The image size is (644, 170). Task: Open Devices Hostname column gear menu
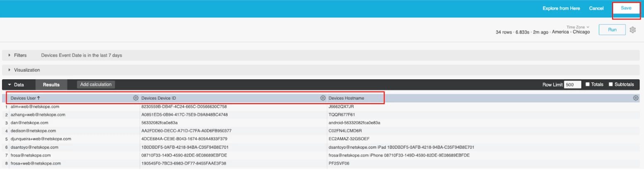click(636, 98)
